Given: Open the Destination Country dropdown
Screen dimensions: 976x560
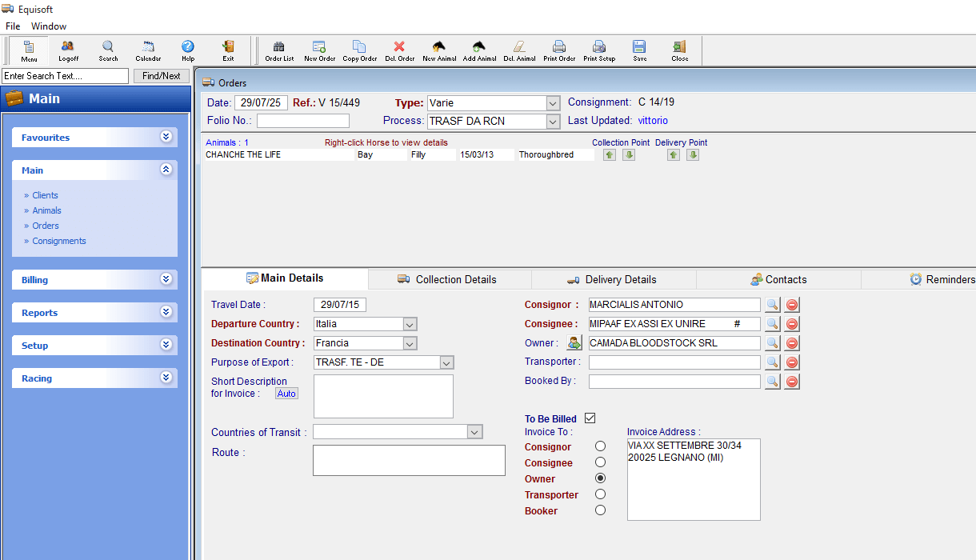Looking at the screenshot, I should tap(410, 343).
